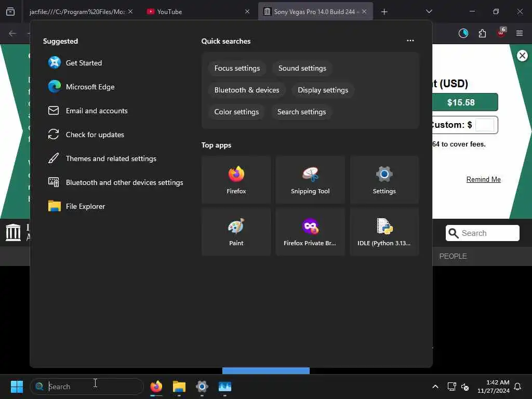Go back in Firefox navigation
The width and height of the screenshot is (532, 399).
[12, 33]
